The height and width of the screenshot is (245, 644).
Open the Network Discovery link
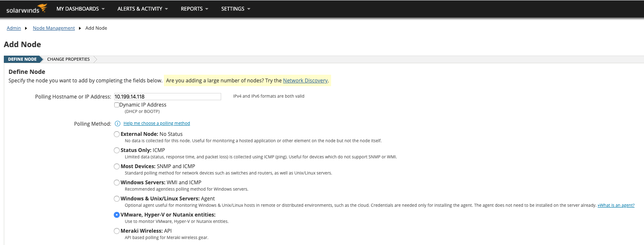(305, 80)
